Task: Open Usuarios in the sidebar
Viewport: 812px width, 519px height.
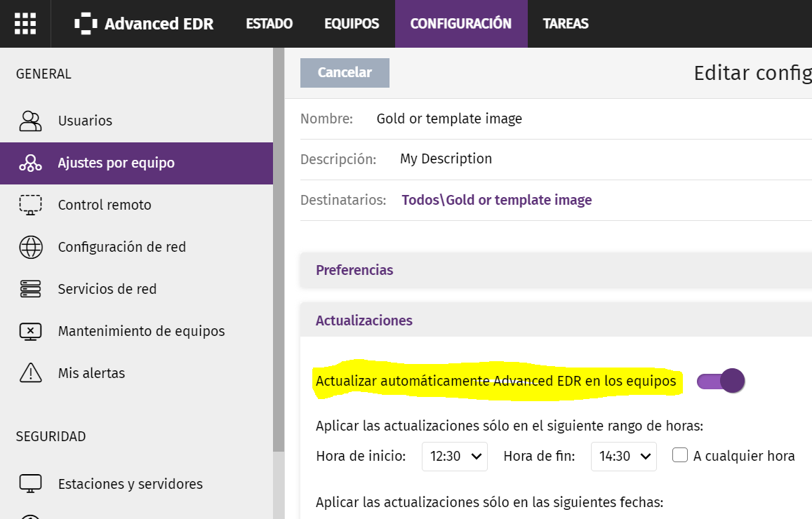Action: click(136, 121)
